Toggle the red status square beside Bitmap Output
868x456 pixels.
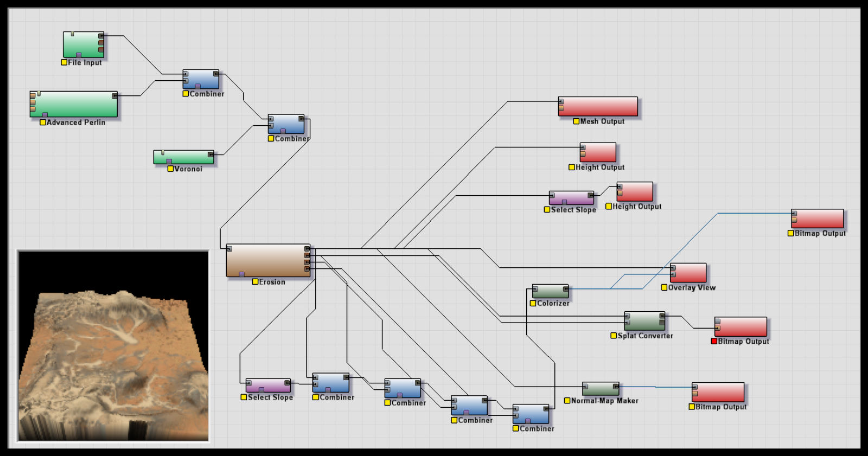pyautogui.click(x=714, y=341)
